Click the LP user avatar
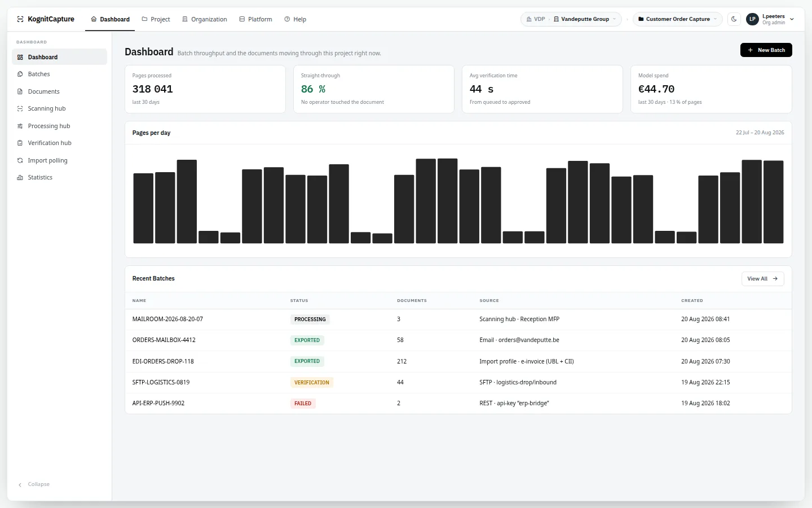The height and width of the screenshot is (508, 812). coord(752,19)
